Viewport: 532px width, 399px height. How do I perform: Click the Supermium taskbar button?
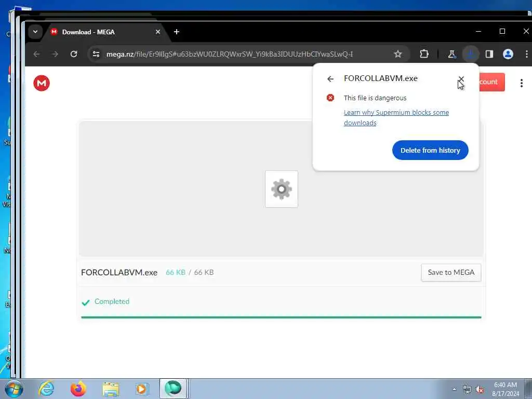coord(173,389)
